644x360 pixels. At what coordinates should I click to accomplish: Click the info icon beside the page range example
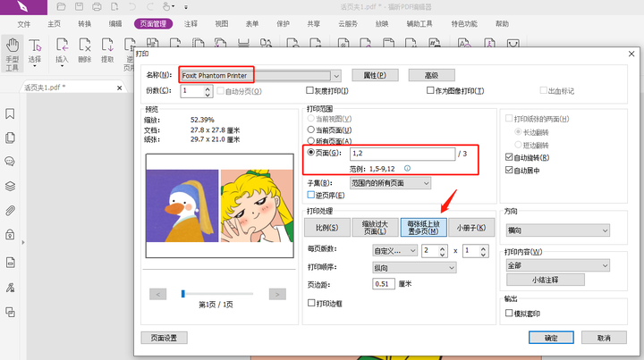click(x=407, y=169)
